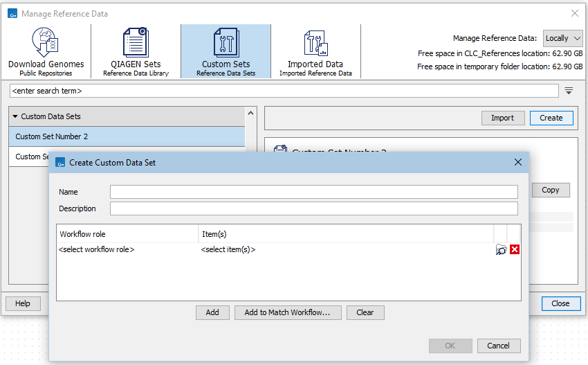Click the browse items icon in row
Image resolution: width=588 pixels, height=365 pixels.
pos(501,249)
